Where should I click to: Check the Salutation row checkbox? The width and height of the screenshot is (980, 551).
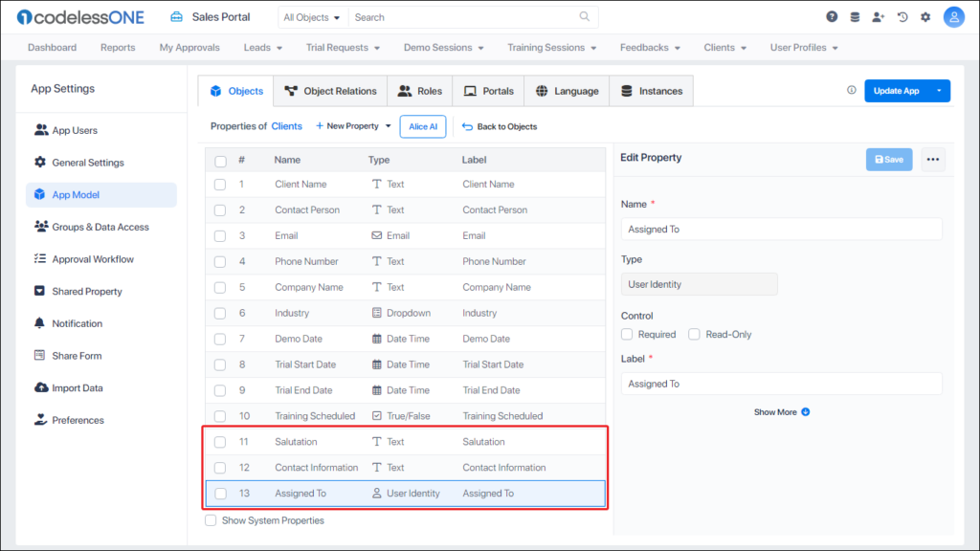[x=220, y=442]
